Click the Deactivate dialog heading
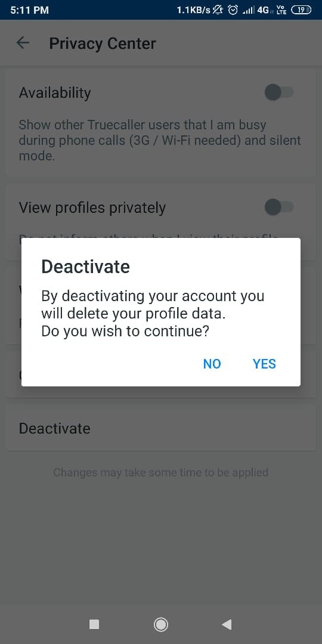 pyautogui.click(x=85, y=267)
